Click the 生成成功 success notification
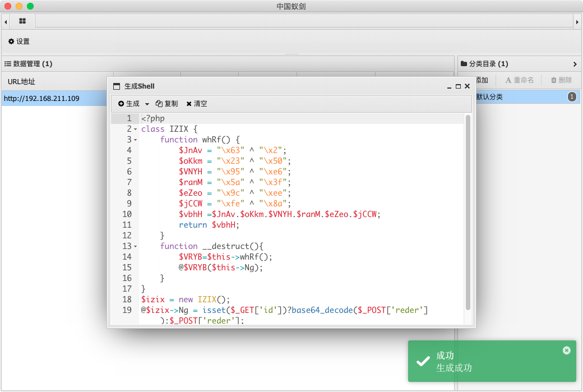This screenshot has width=583, height=392. pos(492,361)
